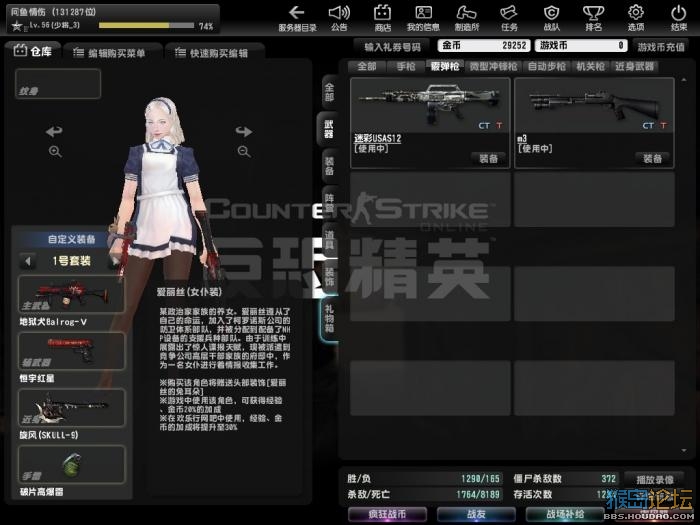Click the 结束 power icon to exit
Viewport: 700px width, 525px height.
679,18
